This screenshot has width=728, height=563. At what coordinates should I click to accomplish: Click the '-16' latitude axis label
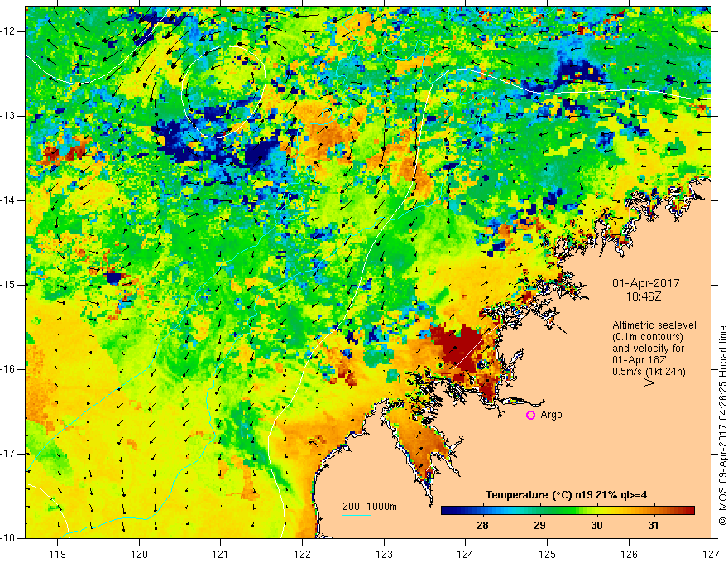pos(9,369)
